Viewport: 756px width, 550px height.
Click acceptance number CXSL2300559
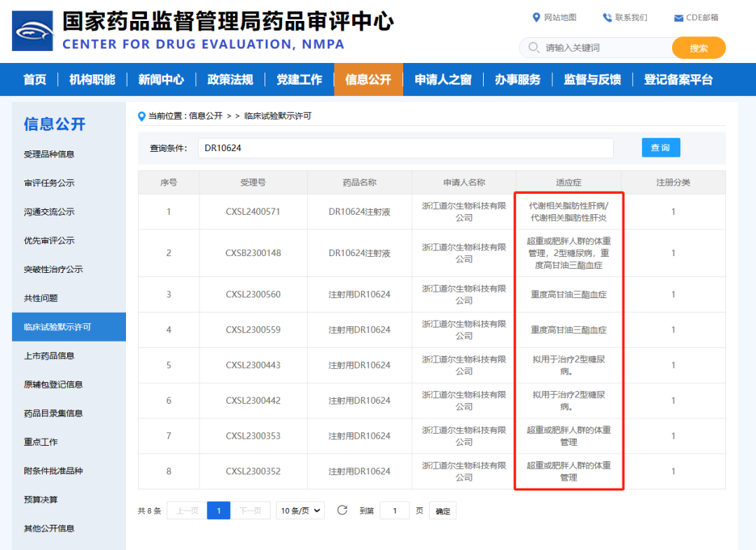click(253, 330)
